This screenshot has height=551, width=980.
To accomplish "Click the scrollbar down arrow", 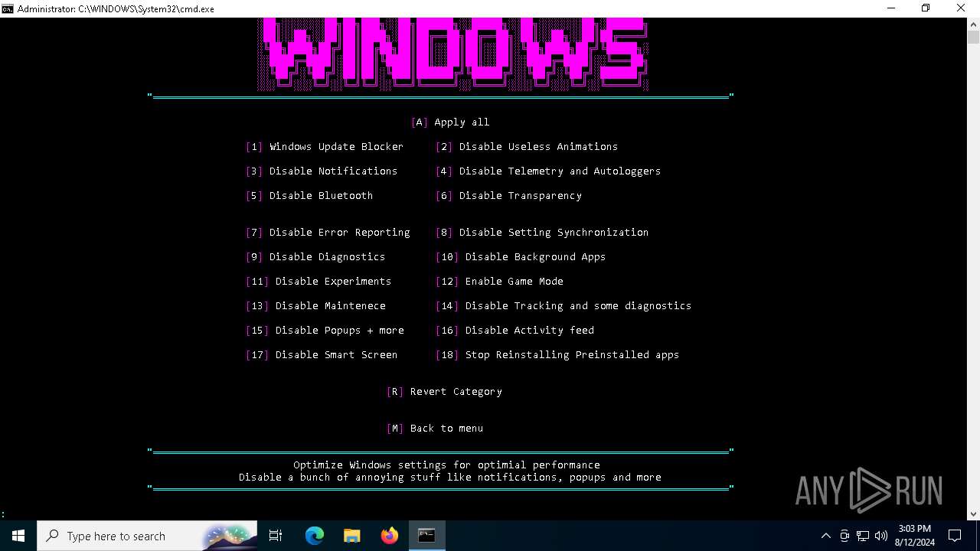I will pos(973,514).
